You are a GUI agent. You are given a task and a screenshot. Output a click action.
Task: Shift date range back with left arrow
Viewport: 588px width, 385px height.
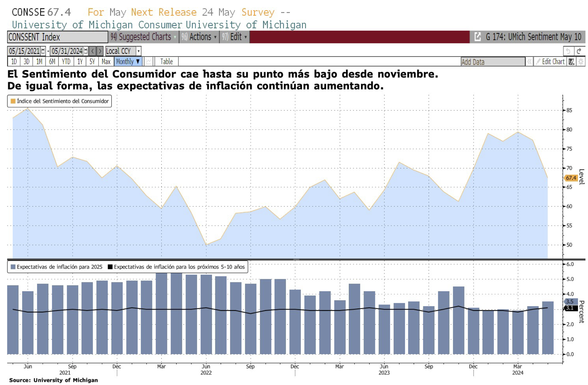pyautogui.click(x=93, y=51)
